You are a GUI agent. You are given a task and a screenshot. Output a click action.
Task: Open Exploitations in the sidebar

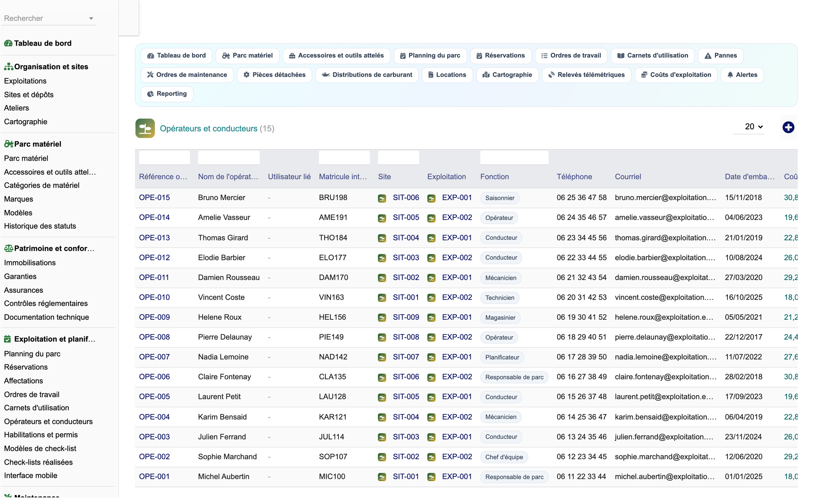click(25, 81)
